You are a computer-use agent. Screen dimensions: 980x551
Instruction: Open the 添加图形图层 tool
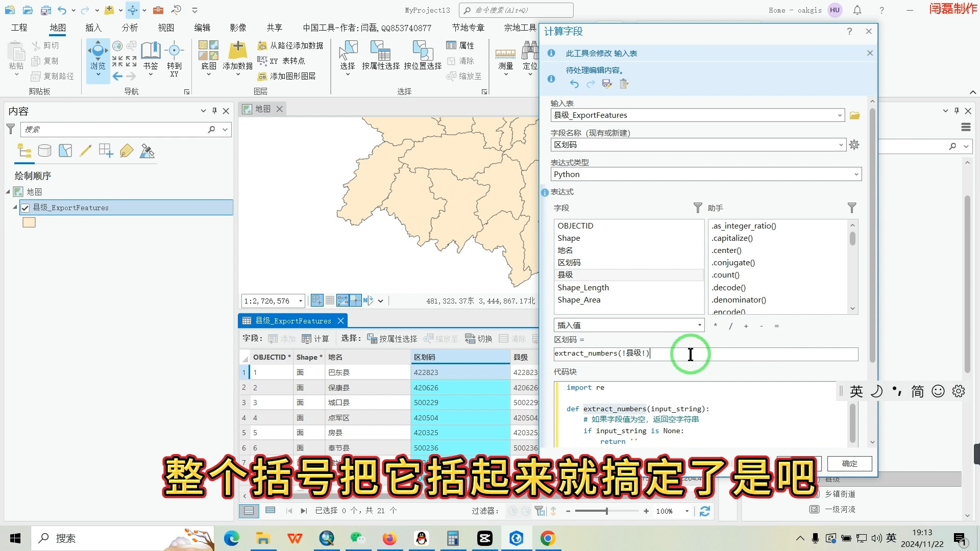point(262,76)
